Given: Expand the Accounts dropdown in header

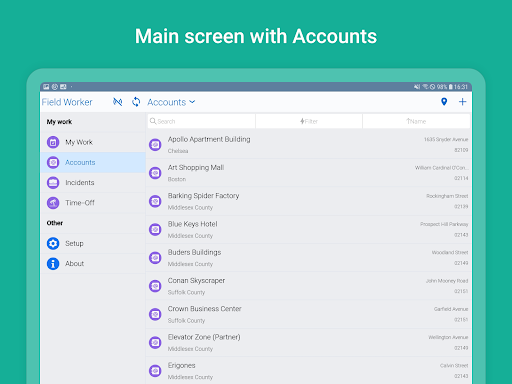Looking at the screenshot, I should coord(171,102).
